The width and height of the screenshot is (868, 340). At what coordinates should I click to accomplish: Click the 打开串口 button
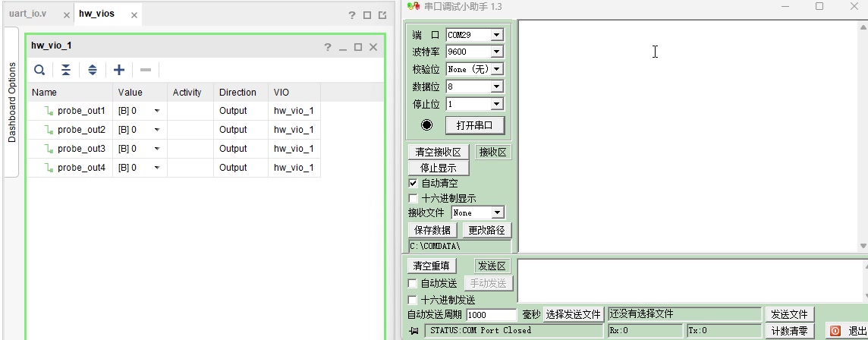(x=474, y=125)
